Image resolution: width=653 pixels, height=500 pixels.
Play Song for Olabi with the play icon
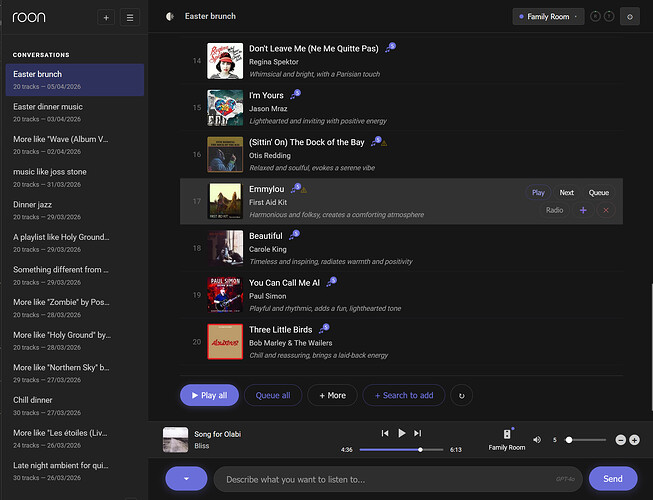coord(401,433)
